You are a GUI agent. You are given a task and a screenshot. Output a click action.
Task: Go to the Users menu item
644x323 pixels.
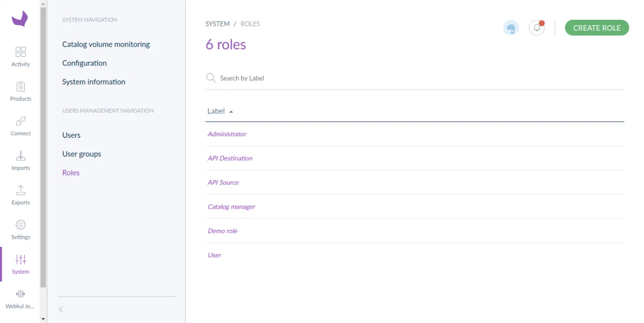point(71,135)
